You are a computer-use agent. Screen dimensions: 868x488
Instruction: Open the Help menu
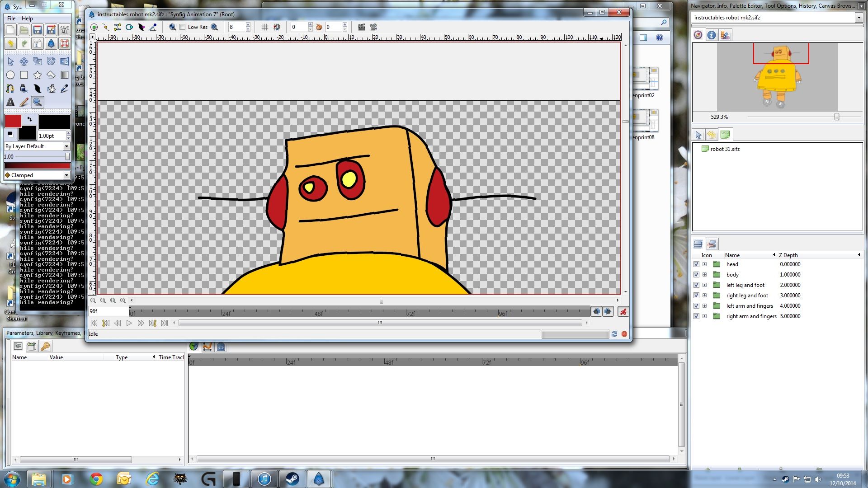click(27, 19)
